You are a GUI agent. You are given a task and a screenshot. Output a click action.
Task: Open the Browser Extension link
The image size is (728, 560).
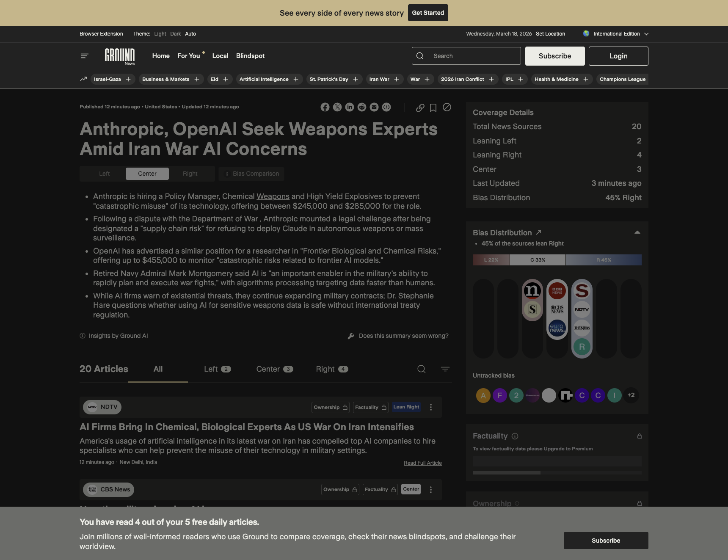101,34
